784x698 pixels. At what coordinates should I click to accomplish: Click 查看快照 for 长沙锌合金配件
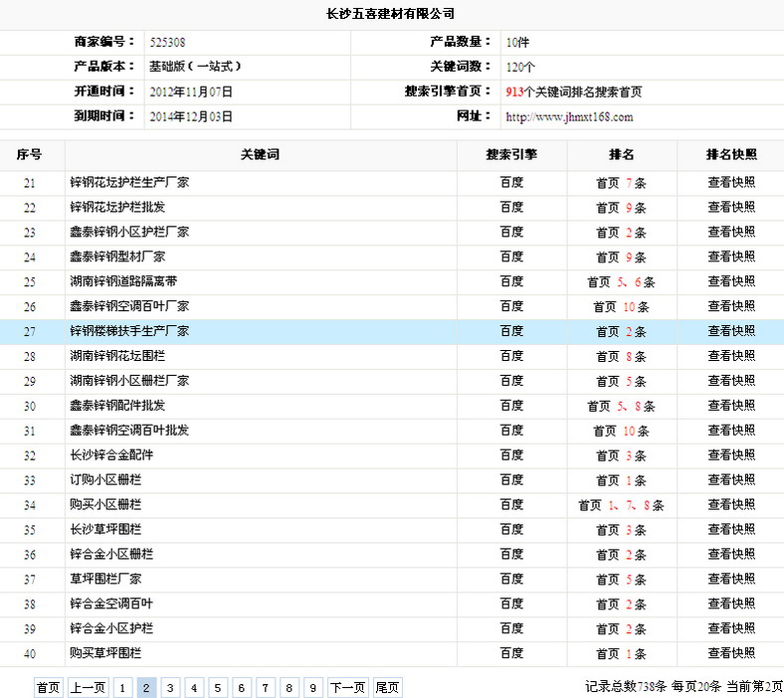tap(731, 455)
